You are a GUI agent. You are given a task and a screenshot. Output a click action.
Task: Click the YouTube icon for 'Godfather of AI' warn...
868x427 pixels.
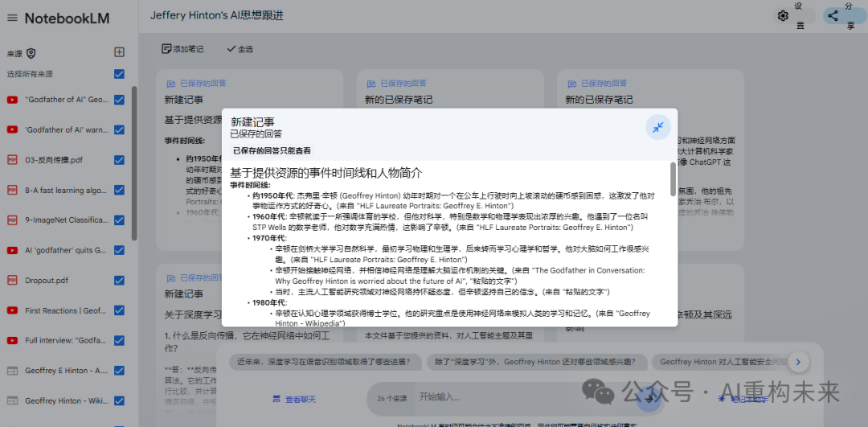11,129
